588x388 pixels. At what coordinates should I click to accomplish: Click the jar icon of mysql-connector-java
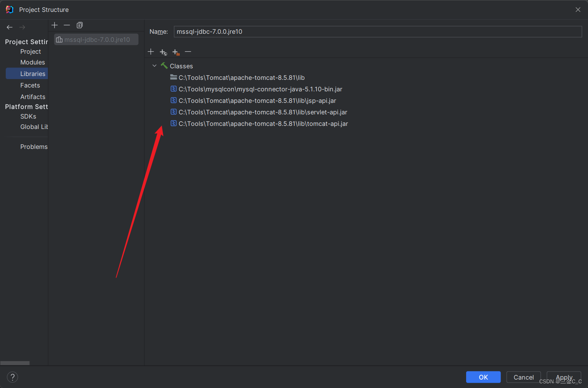point(174,89)
